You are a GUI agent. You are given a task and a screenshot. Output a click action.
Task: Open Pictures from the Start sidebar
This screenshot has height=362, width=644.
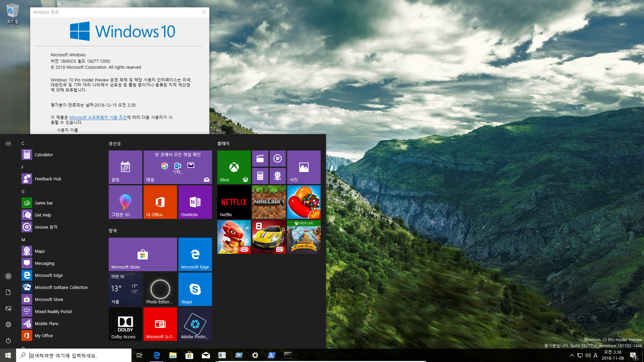point(8,308)
